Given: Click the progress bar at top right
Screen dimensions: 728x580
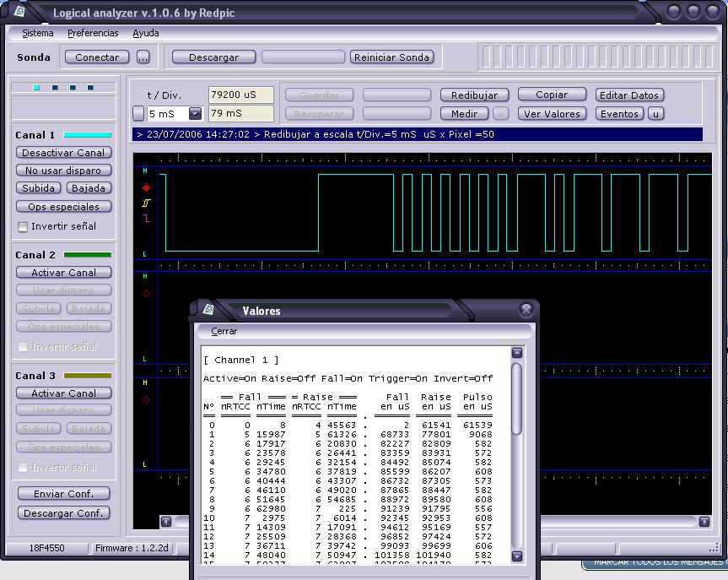Looking at the screenshot, I should point(597,57).
